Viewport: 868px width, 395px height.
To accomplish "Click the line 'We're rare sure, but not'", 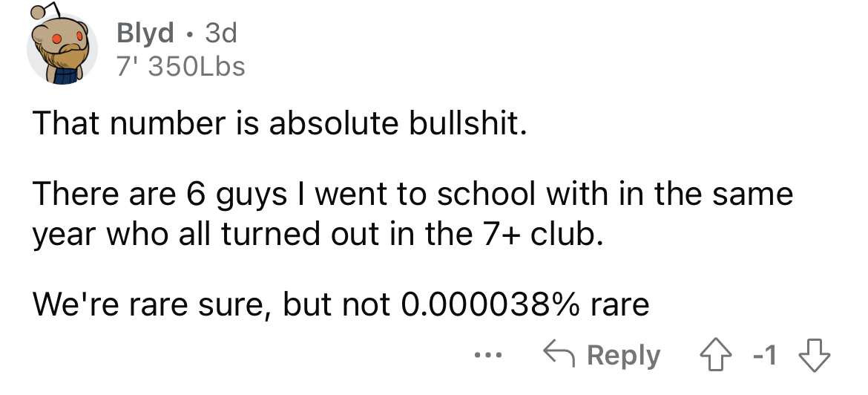I will (x=213, y=304).
